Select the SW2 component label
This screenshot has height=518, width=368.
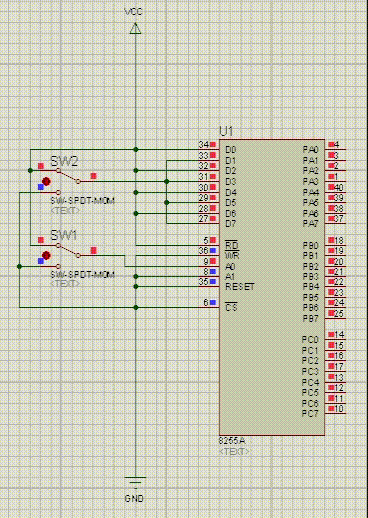point(64,161)
